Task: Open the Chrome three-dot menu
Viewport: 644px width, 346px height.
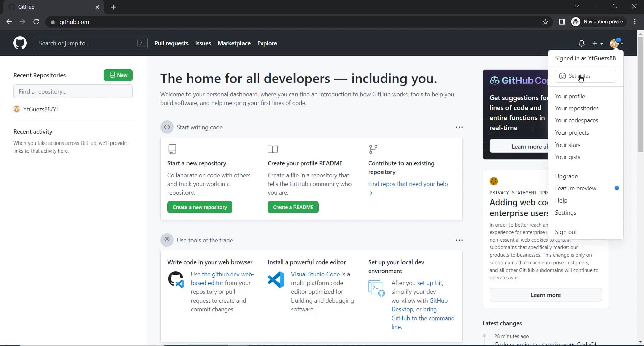Action: point(635,22)
